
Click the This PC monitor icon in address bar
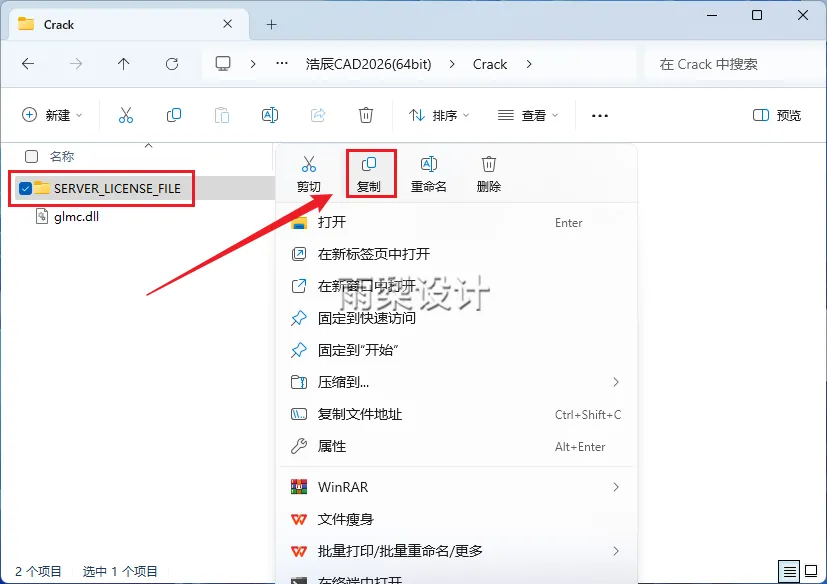click(223, 64)
